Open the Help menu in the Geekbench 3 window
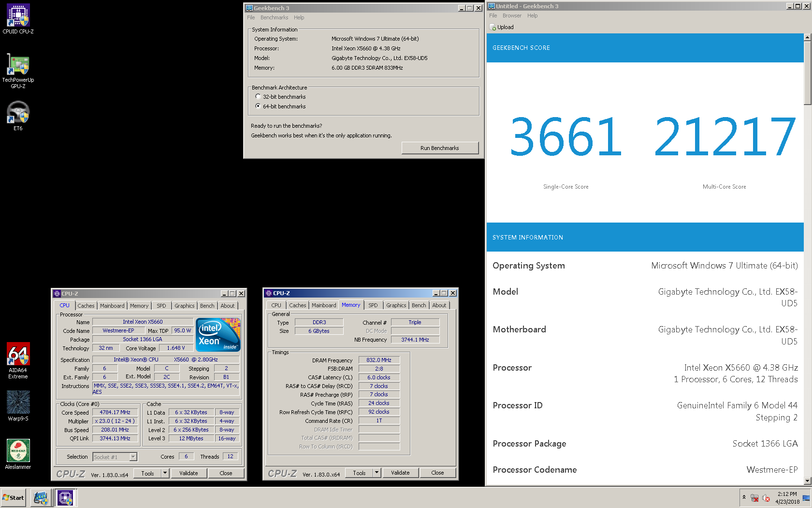 [x=299, y=17]
